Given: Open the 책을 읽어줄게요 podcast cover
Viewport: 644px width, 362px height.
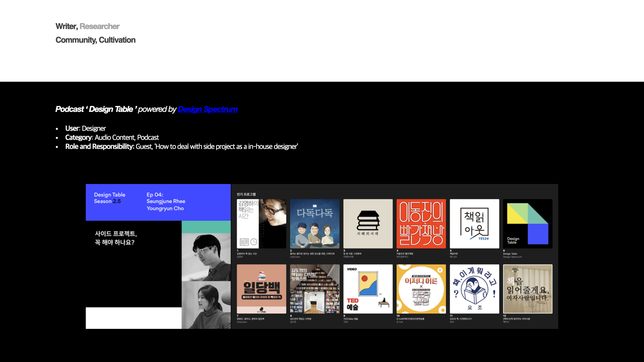Looking at the screenshot, I should [x=527, y=289].
